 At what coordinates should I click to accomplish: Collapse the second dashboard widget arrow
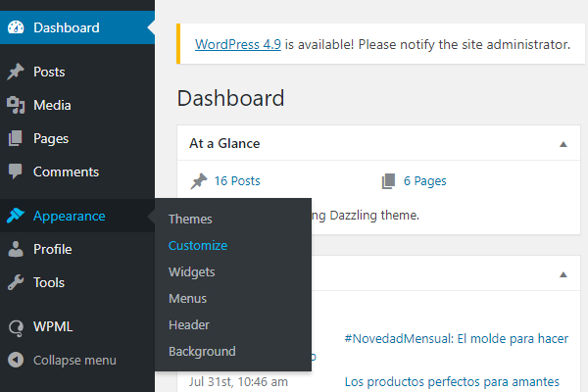click(563, 273)
